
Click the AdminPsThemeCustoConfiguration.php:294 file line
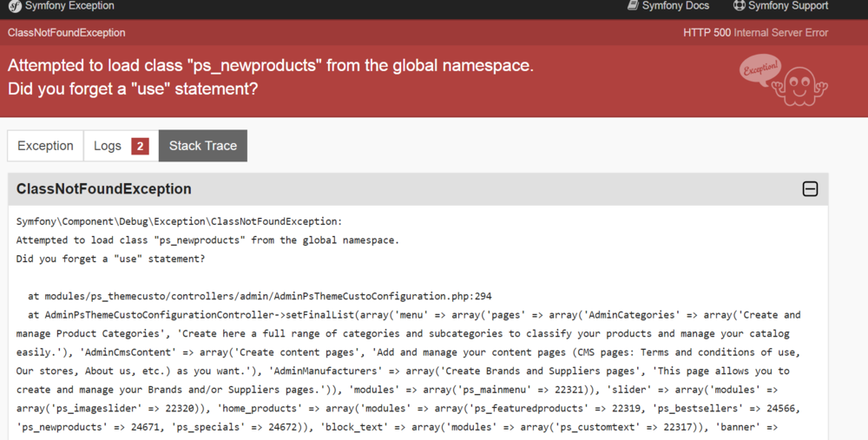tap(260, 296)
